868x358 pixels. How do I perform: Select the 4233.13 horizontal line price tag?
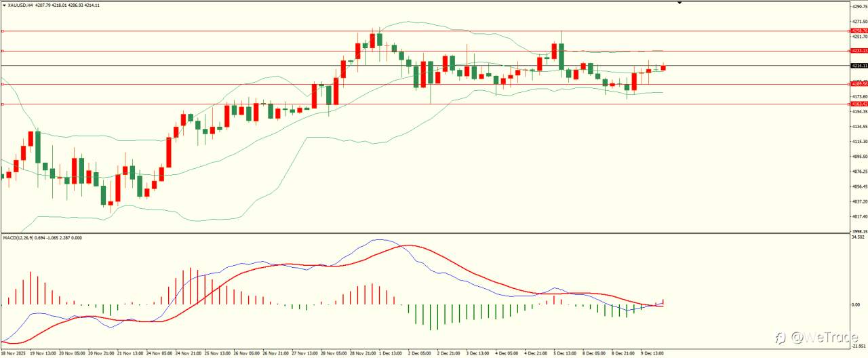pyautogui.click(x=859, y=51)
